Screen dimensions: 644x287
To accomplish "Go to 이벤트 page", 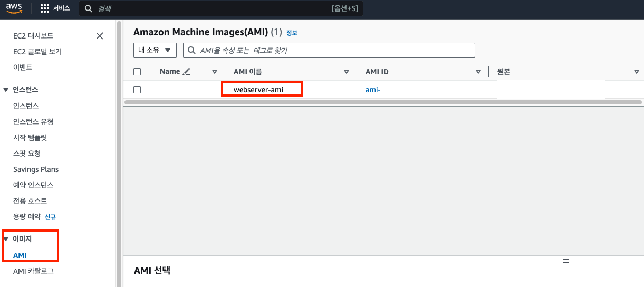I will (x=23, y=68).
